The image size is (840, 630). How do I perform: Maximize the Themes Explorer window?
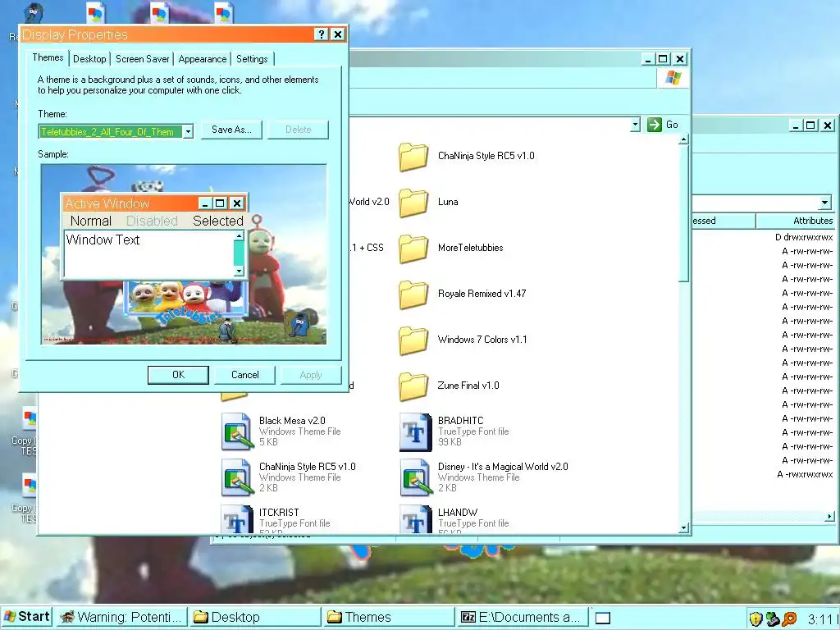(663, 59)
